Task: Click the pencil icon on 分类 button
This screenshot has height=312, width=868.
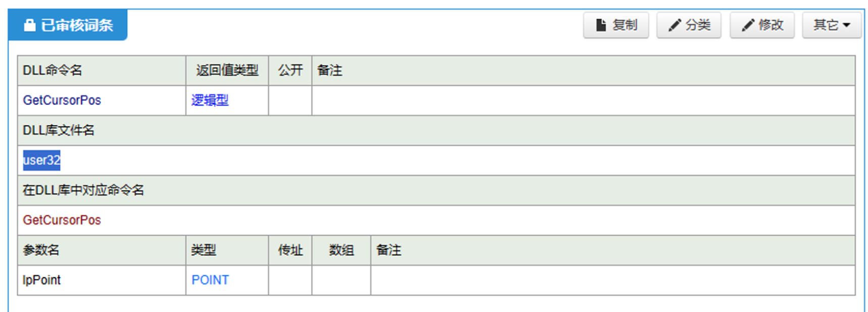Action: [674, 25]
